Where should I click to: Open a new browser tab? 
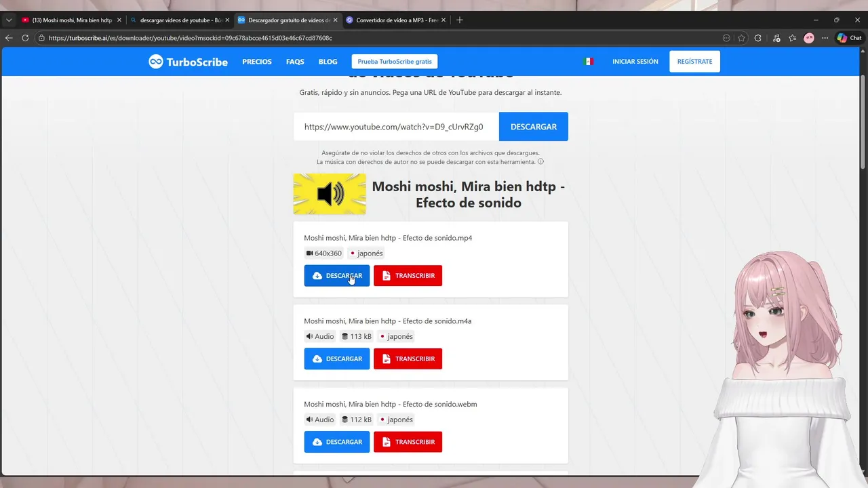460,20
